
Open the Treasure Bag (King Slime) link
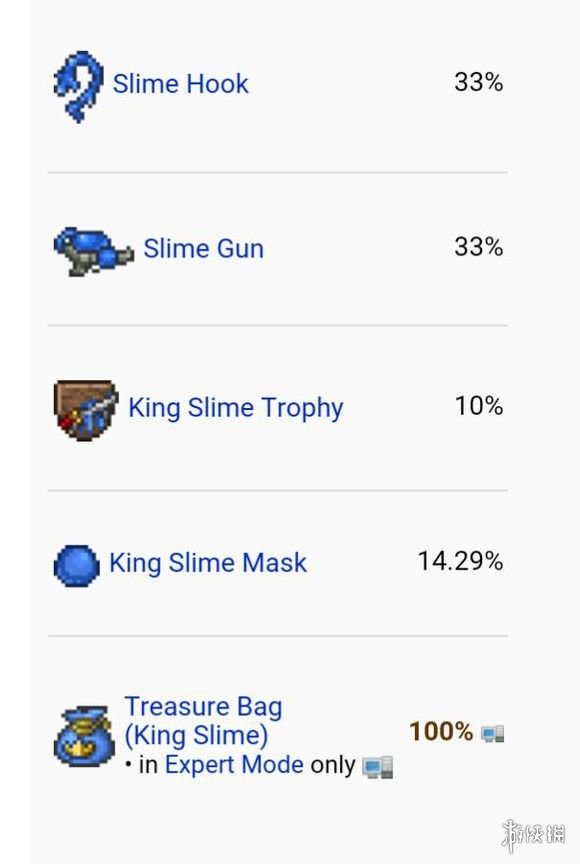click(x=203, y=721)
